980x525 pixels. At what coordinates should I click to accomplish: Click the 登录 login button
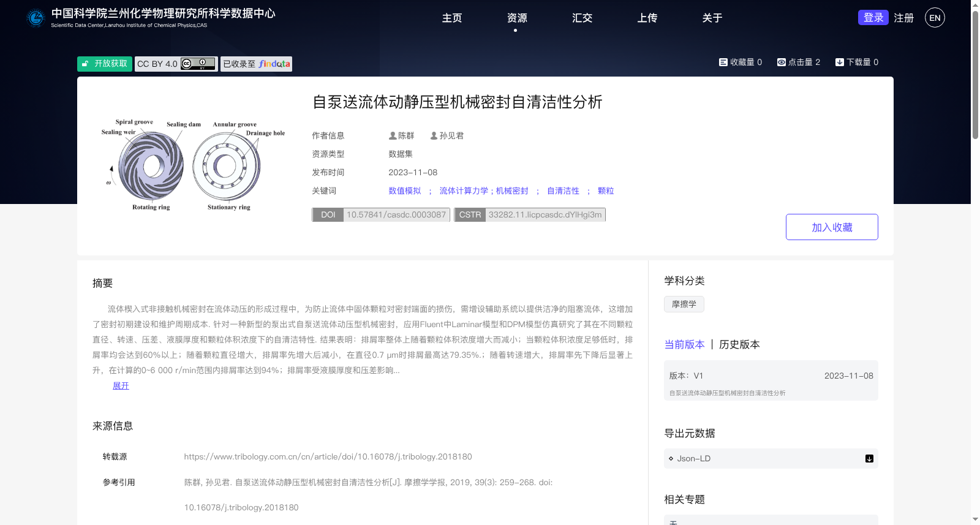click(x=873, y=18)
